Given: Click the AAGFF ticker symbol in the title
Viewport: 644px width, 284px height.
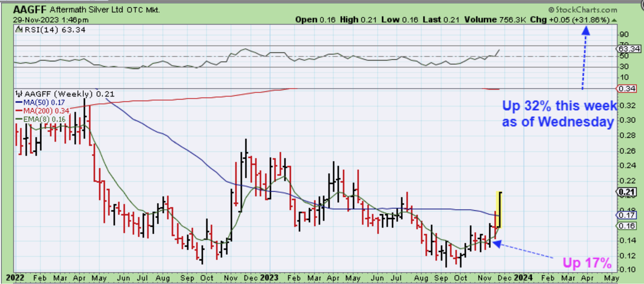Looking at the screenshot, I should [x=30, y=10].
